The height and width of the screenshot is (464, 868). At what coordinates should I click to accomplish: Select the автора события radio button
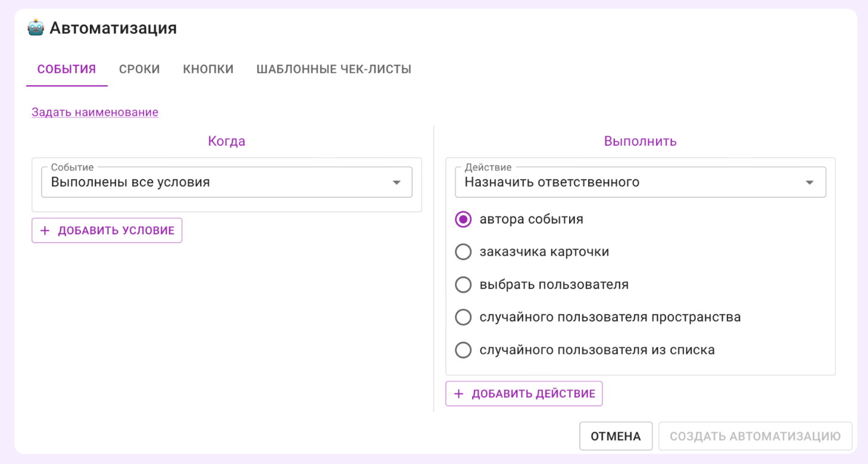tap(463, 220)
